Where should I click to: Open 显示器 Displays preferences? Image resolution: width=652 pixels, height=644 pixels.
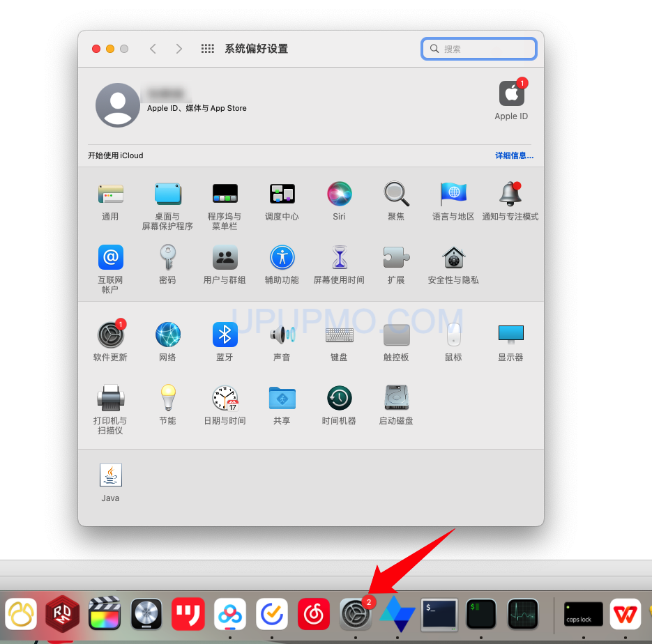[x=510, y=335]
